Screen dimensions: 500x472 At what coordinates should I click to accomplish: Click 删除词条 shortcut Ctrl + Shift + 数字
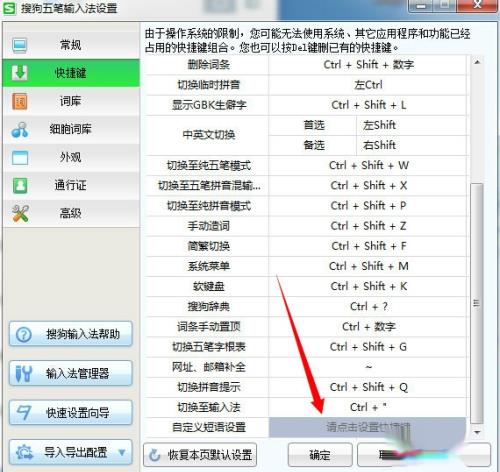(x=368, y=64)
